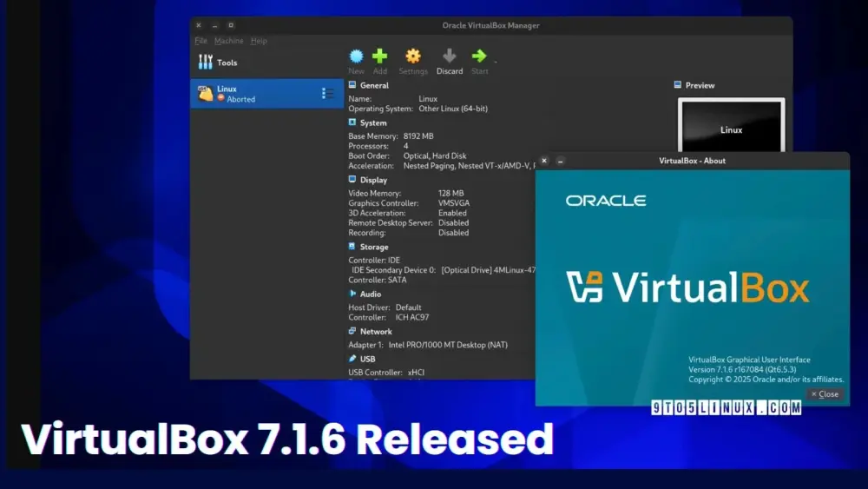Click the 'Optical, Hard Disk' boot order
The height and width of the screenshot is (489, 868).
pyautogui.click(x=435, y=155)
